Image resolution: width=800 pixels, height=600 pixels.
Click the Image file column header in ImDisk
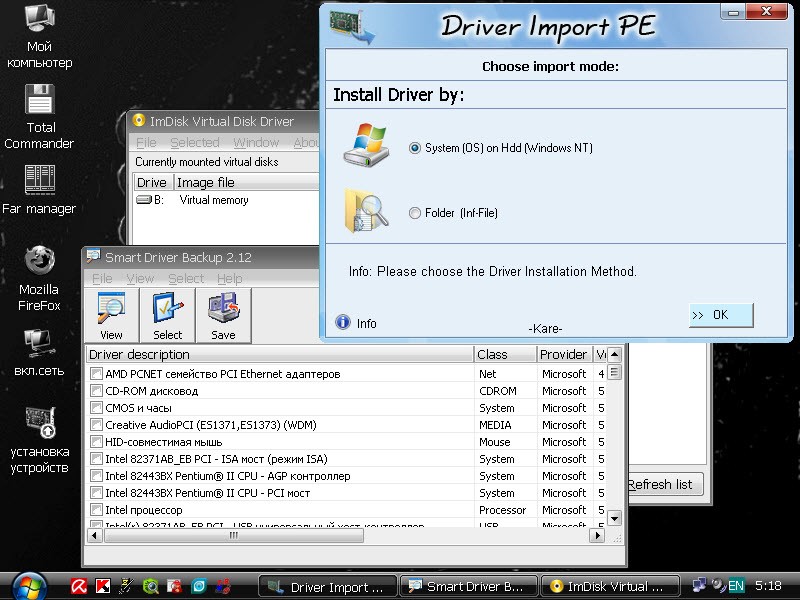pos(247,182)
